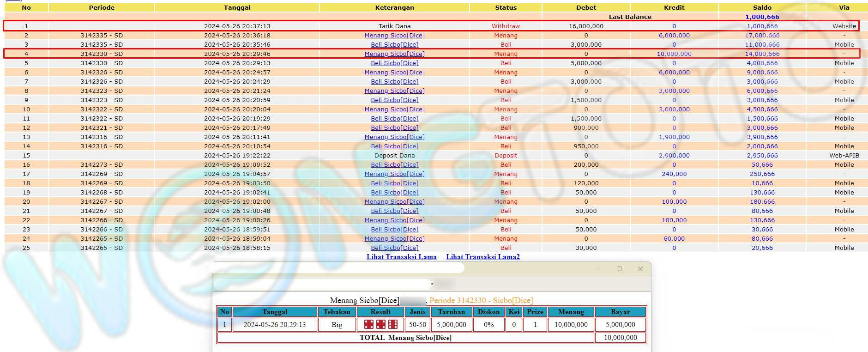Viewport: 868px width, 352px height.
Task: Open Menang Sicbo[Dice] link in row 13
Action: pos(394,137)
